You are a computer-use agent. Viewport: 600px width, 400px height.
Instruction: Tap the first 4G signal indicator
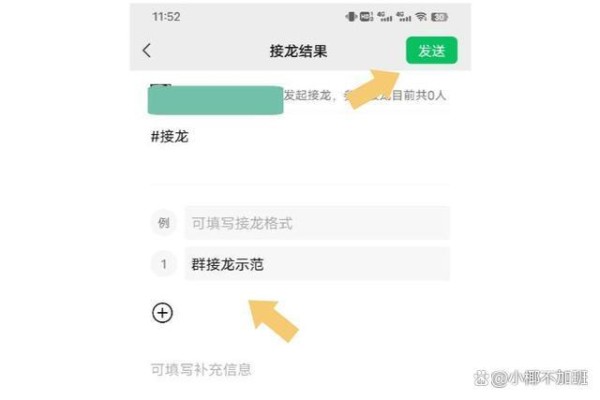384,16
